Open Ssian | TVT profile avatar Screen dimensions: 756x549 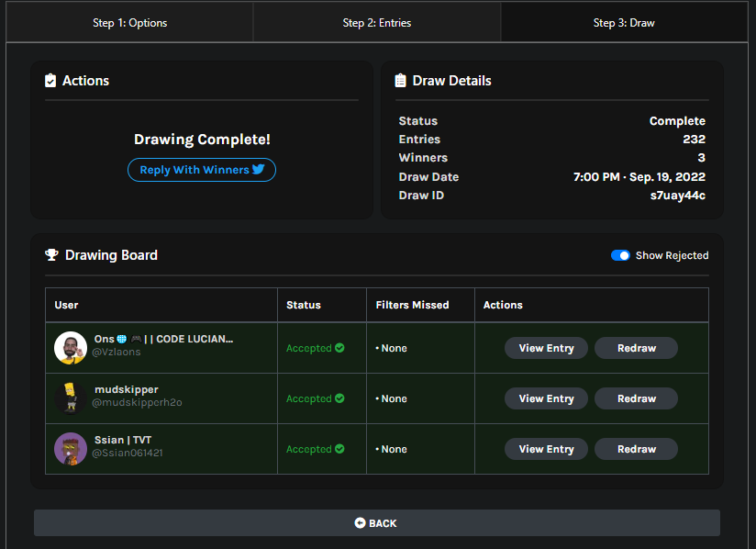click(x=71, y=449)
